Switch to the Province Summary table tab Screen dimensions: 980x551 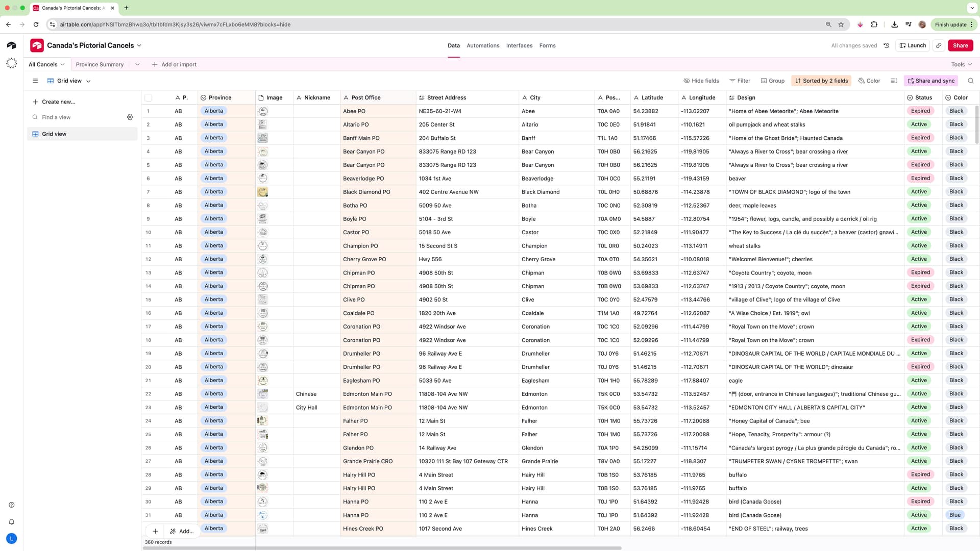100,64
